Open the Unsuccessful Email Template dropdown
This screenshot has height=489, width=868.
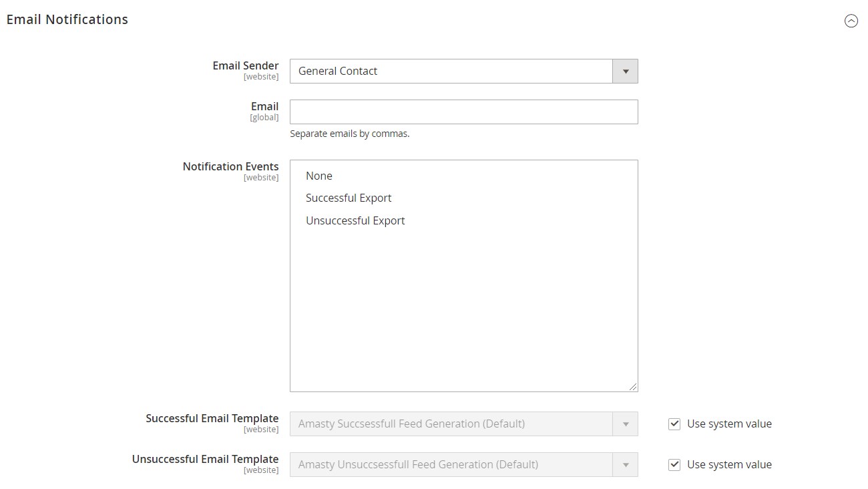(x=451, y=464)
